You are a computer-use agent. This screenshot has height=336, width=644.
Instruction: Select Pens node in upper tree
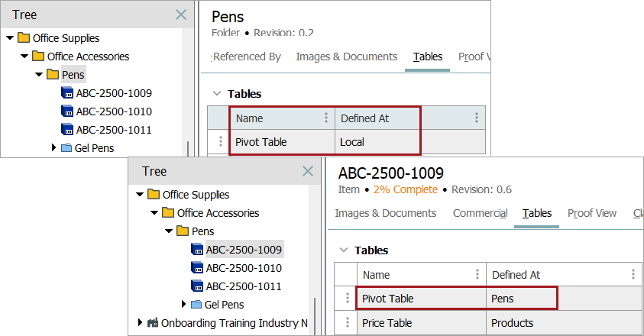point(73,75)
